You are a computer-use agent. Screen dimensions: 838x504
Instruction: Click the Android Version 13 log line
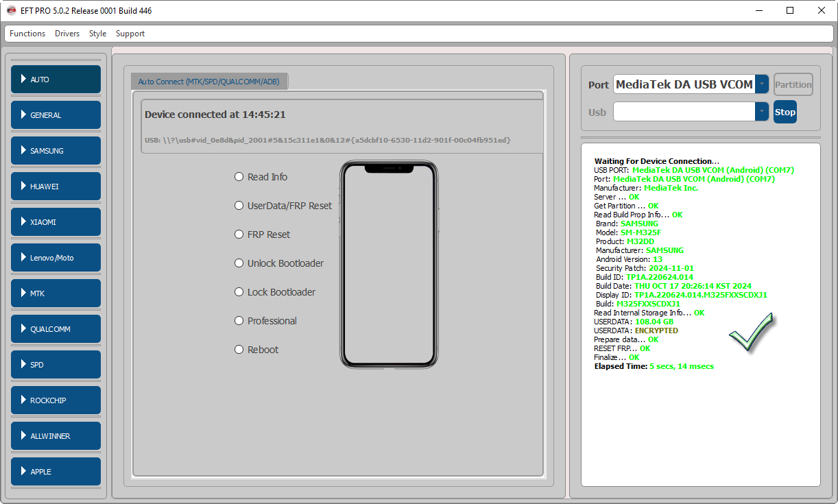coord(630,259)
